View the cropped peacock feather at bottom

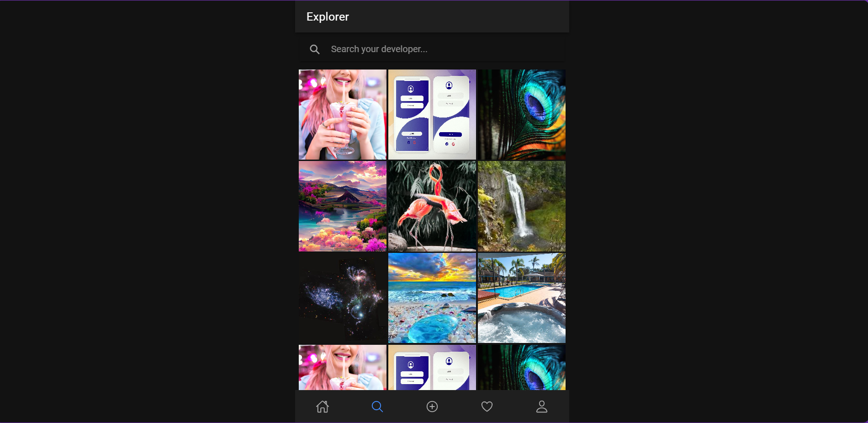point(522,367)
